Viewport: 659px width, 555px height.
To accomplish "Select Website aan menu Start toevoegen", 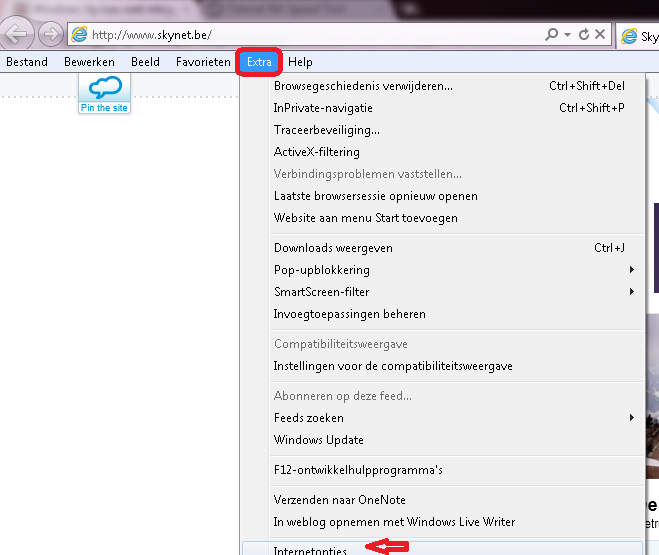I will pos(443,218).
